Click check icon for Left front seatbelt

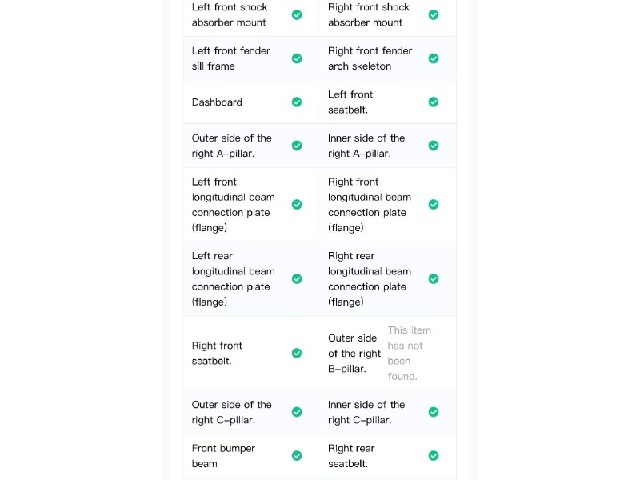(x=433, y=102)
